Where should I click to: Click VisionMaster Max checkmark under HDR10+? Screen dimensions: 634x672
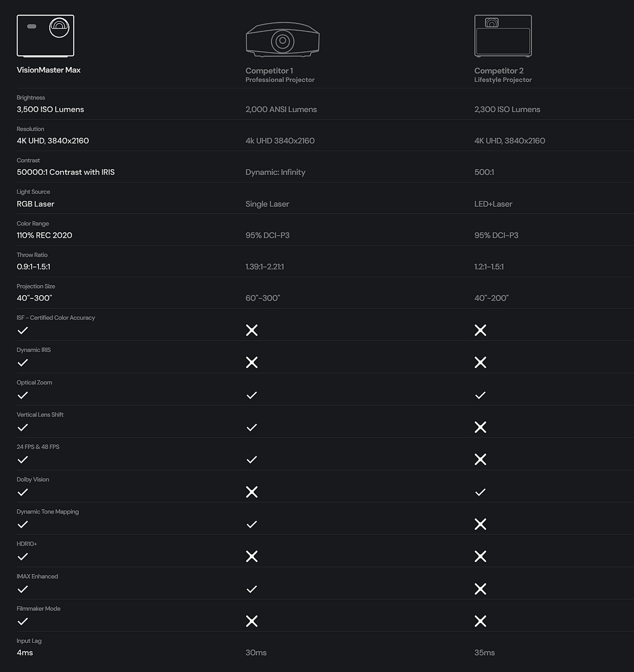click(x=23, y=557)
